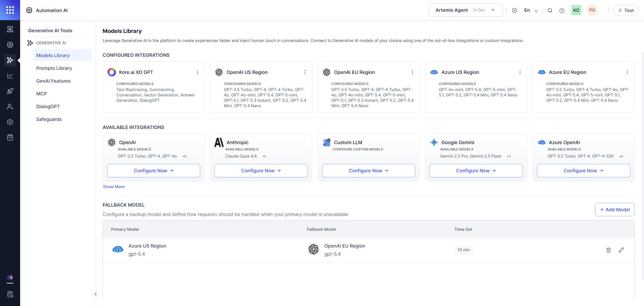644x306 pixels.
Task: Collapse the GENERATIVE AI section header
Action: (51, 43)
